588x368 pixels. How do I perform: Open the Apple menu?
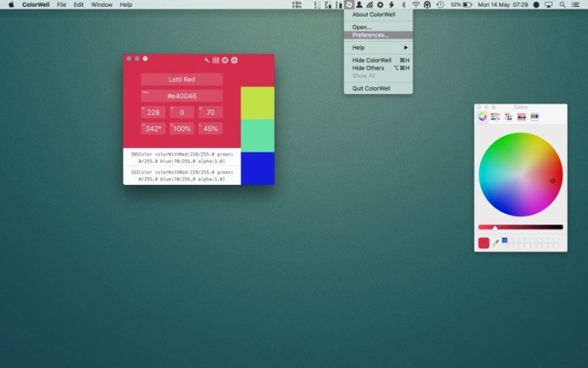[x=11, y=4]
